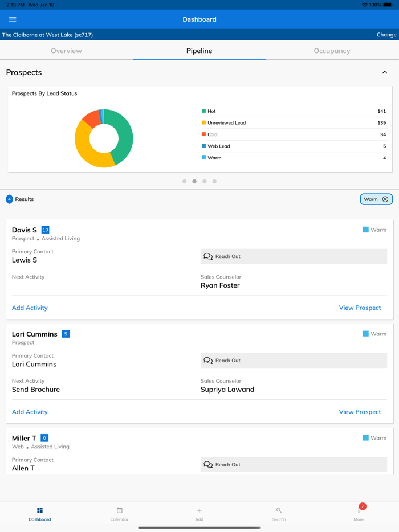
Task: Select the second carousel pagination dot
Action: (x=194, y=181)
